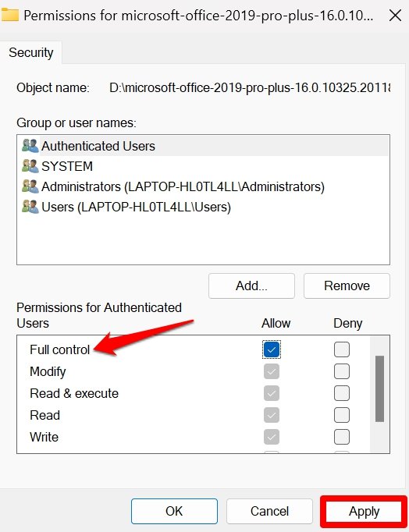Click the Write permission label

pos(44,437)
